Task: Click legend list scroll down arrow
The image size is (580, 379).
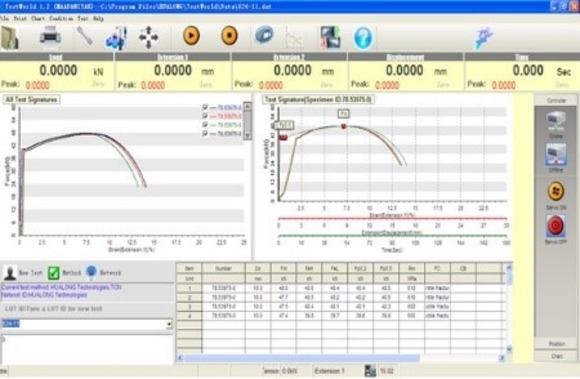Action: pyautogui.click(x=248, y=136)
